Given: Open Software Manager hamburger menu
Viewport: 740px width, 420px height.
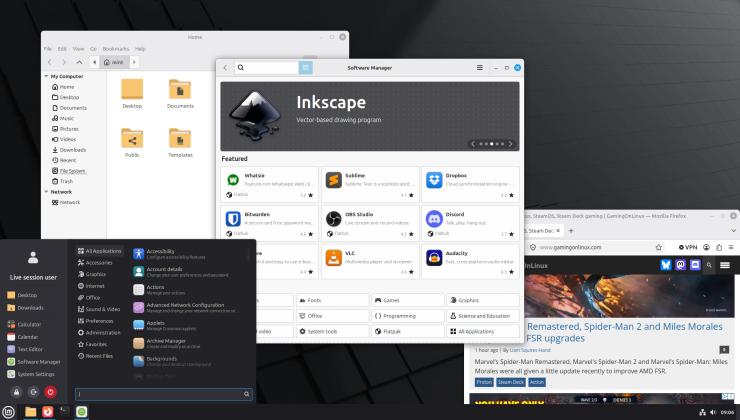Looking at the screenshot, I should [x=479, y=67].
